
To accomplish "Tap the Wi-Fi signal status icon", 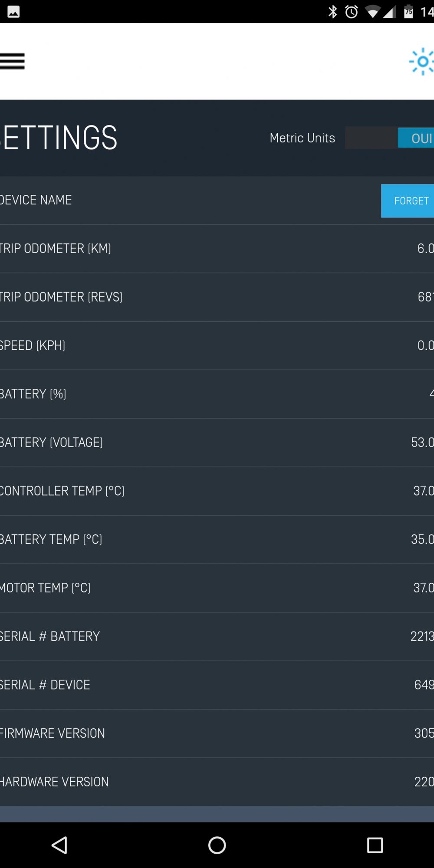I will click(x=372, y=12).
